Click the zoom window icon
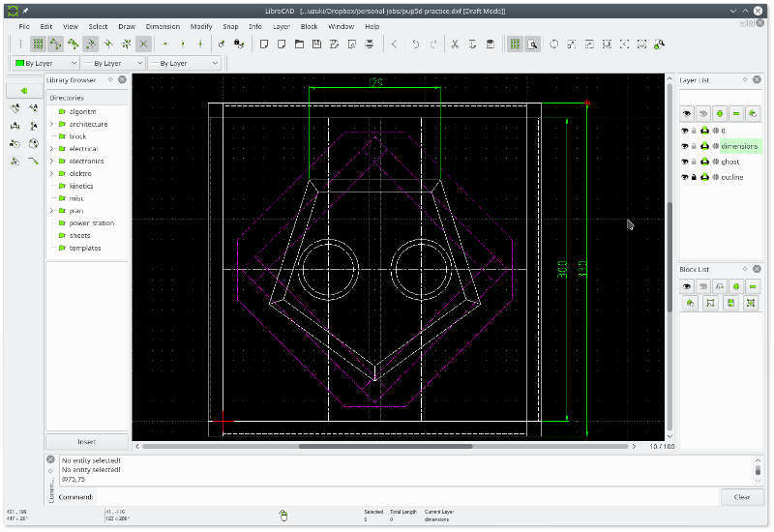Screen dimensions: 774x532 pos(641,44)
